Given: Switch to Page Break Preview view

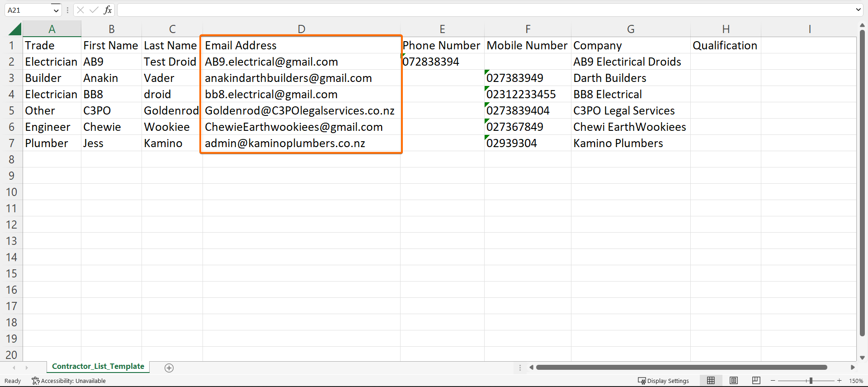Looking at the screenshot, I should tap(756, 381).
